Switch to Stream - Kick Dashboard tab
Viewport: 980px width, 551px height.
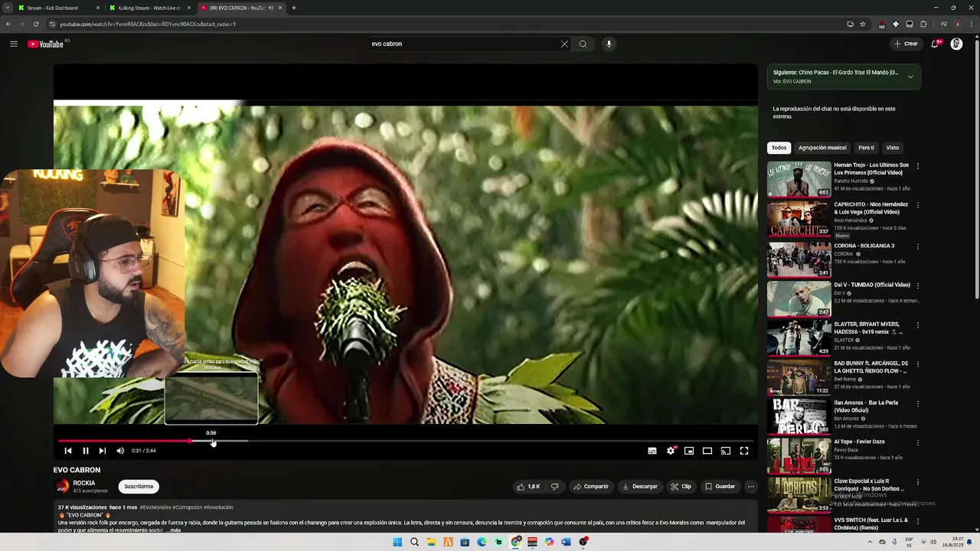click(57, 8)
